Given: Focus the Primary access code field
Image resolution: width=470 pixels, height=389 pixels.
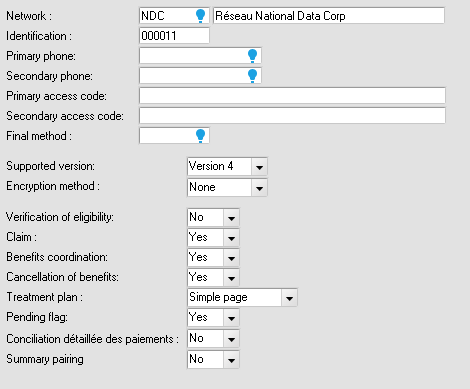Looking at the screenshot, I should (292, 96).
